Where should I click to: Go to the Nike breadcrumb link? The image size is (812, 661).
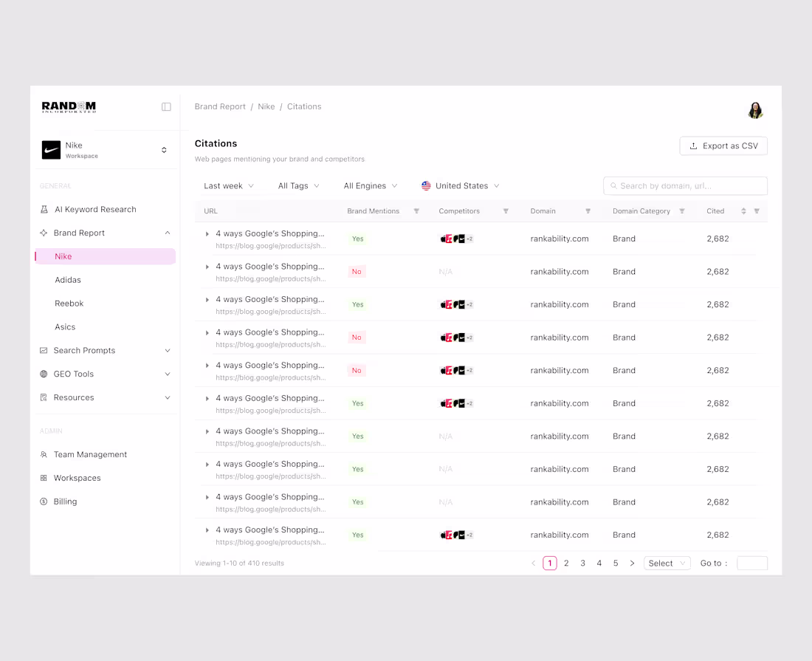point(266,106)
